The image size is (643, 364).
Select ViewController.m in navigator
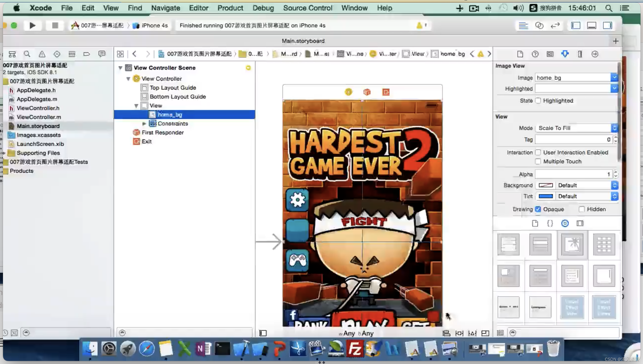tap(39, 117)
